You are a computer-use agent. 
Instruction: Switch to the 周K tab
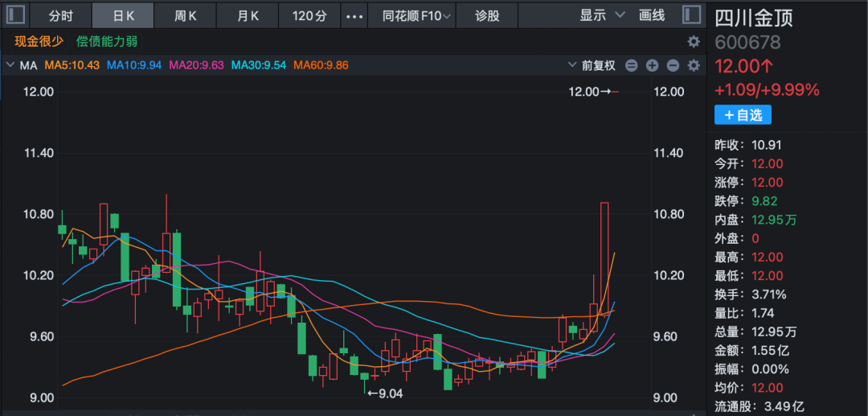click(186, 16)
